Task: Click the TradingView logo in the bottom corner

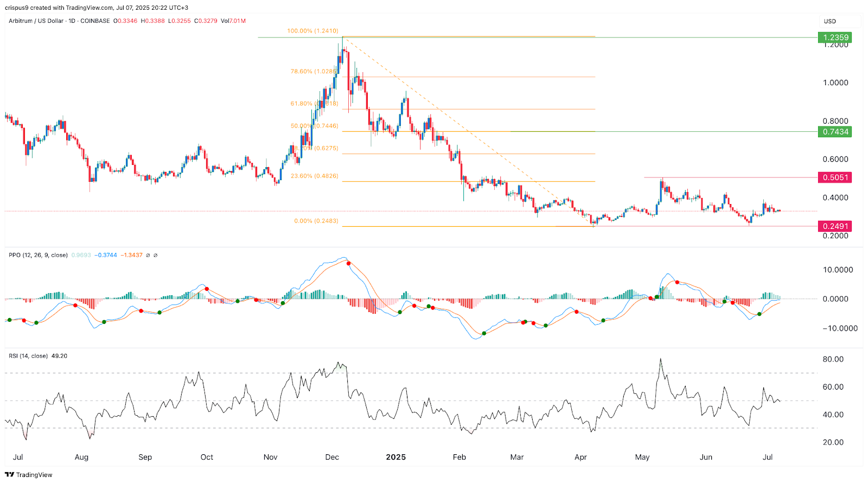Action: pos(29,475)
